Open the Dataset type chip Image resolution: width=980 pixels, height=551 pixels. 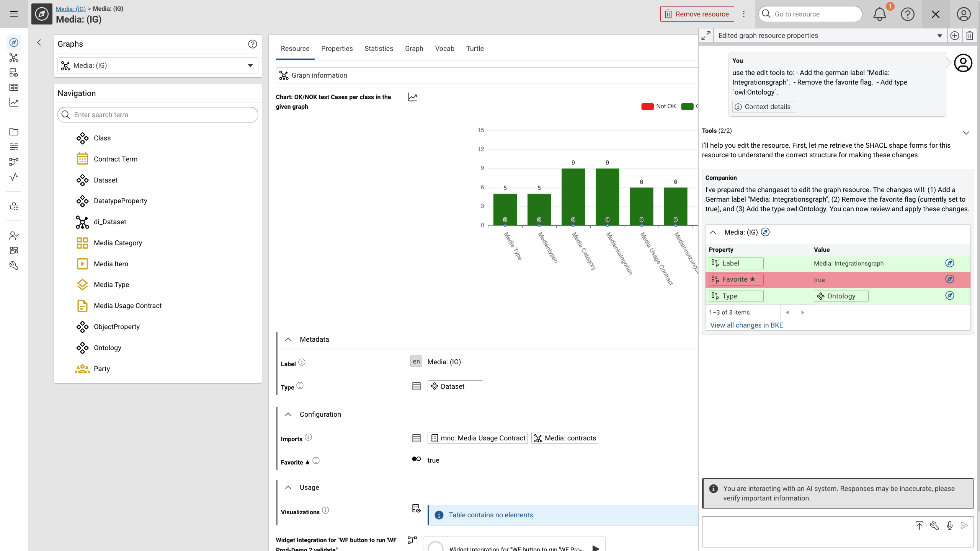pyautogui.click(x=455, y=386)
